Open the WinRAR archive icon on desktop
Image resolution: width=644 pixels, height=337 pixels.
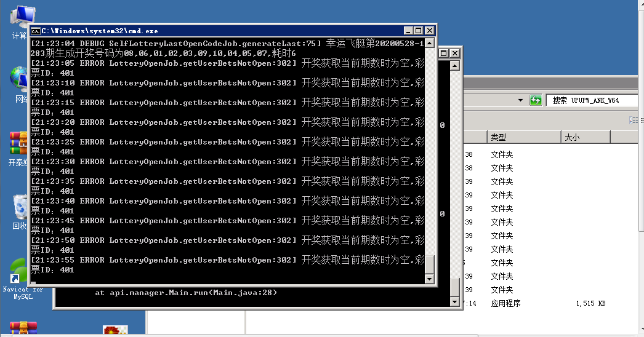pos(18,143)
